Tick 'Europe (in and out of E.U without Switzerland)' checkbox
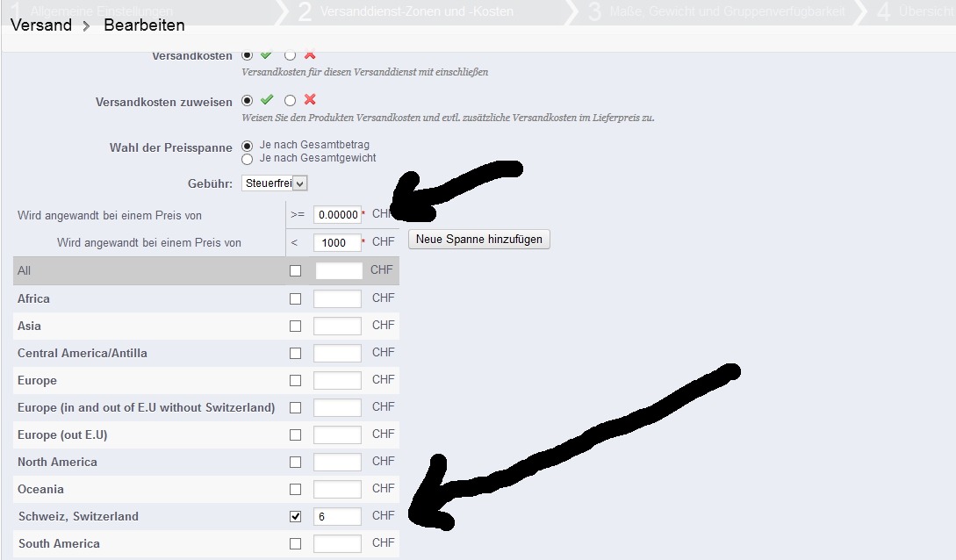This screenshot has height=560, width=956. tap(295, 407)
